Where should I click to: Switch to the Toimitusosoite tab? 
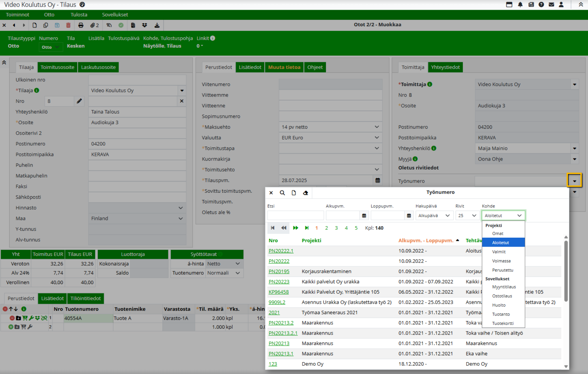[x=57, y=67]
